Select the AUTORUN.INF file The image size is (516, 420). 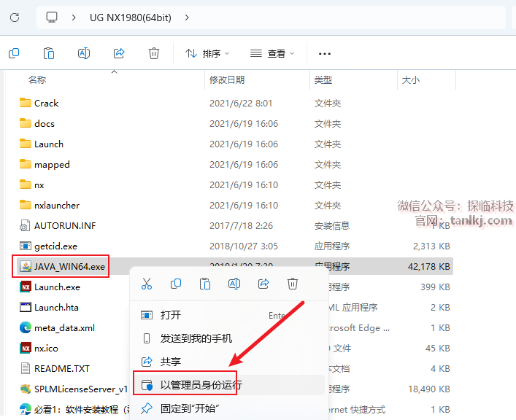[58, 225]
